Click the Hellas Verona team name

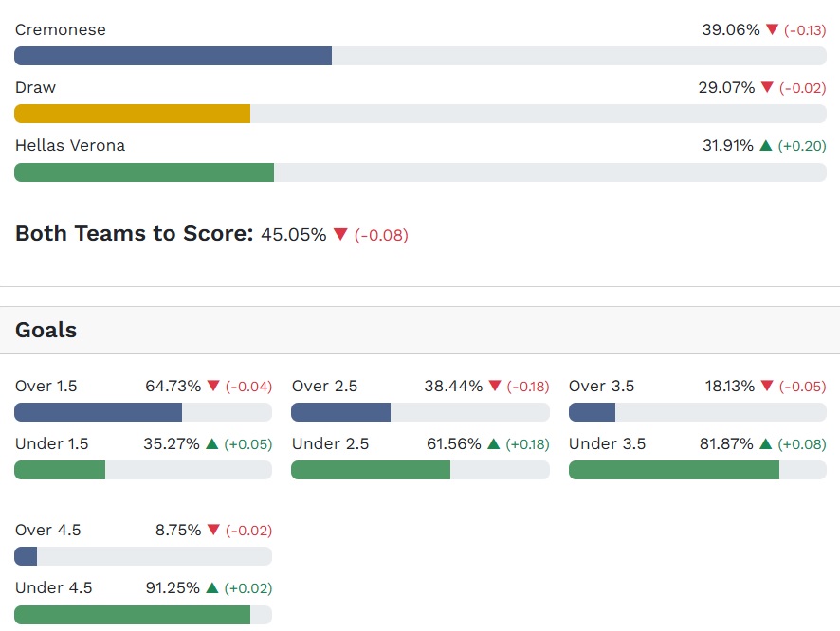[x=70, y=146]
